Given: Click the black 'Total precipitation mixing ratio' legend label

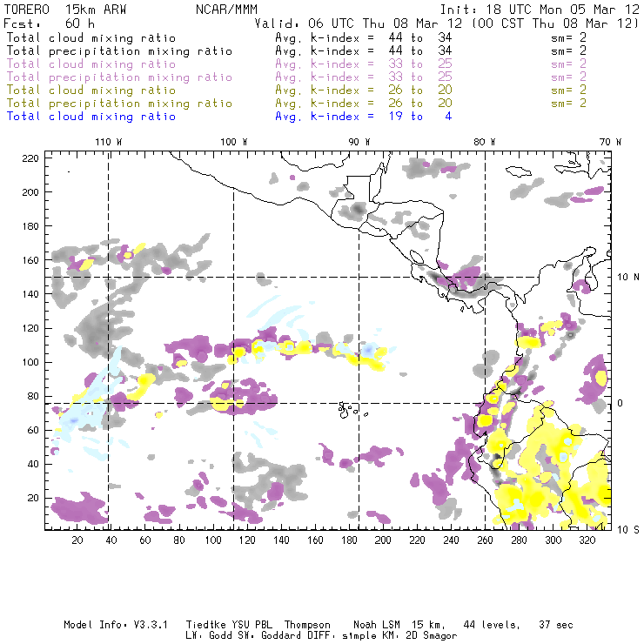Looking at the screenshot, I should tap(119, 51).
